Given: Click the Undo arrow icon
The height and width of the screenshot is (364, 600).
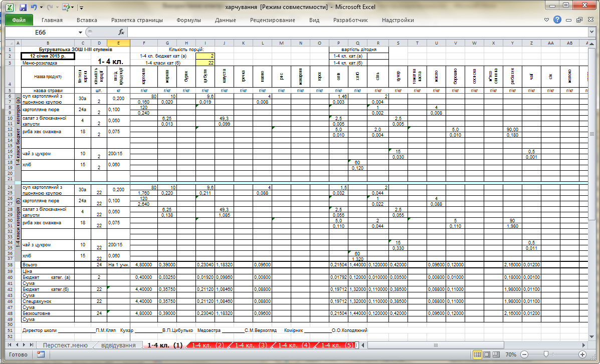Looking at the screenshot, I should click(34, 8).
